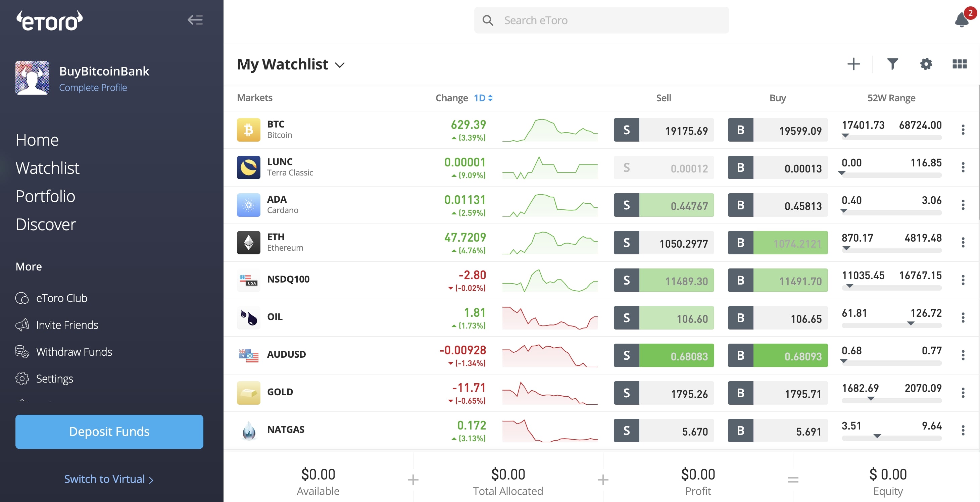Open more options for OIL row
Viewport: 980px width, 502px height.
[x=963, y=317]
